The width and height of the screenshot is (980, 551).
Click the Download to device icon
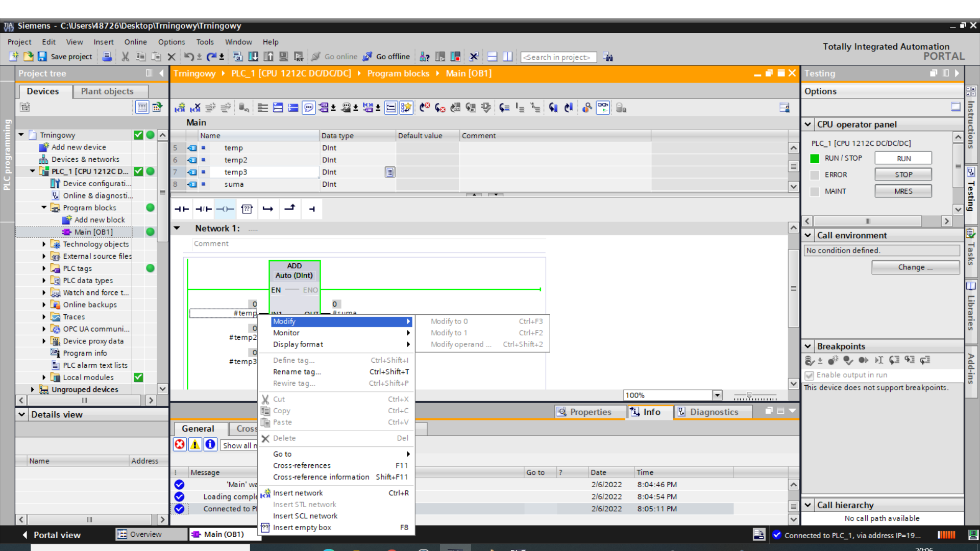[253, 57]
